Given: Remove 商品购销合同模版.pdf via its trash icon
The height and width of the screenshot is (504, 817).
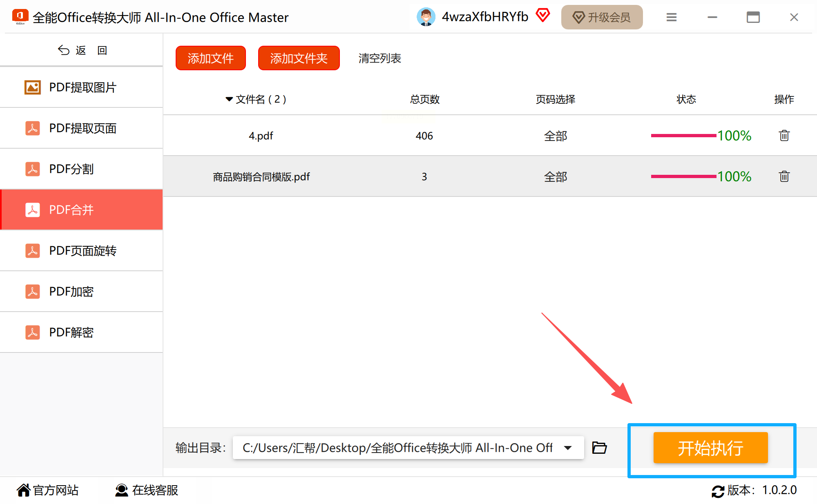Looking at the screenshot, I should tap(784, 176).
